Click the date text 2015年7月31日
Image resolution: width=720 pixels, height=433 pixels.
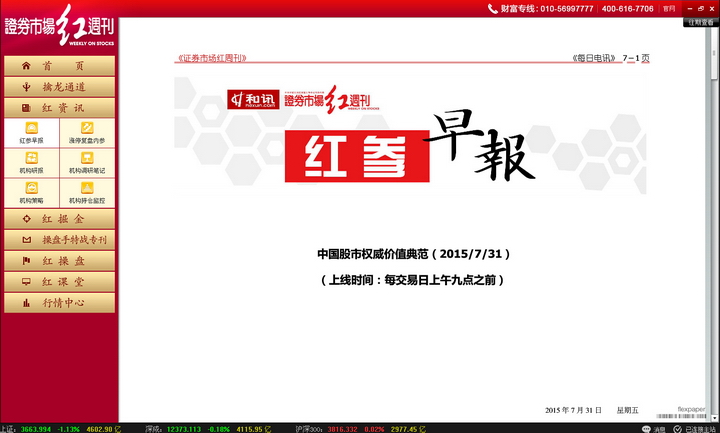point(573,410)
